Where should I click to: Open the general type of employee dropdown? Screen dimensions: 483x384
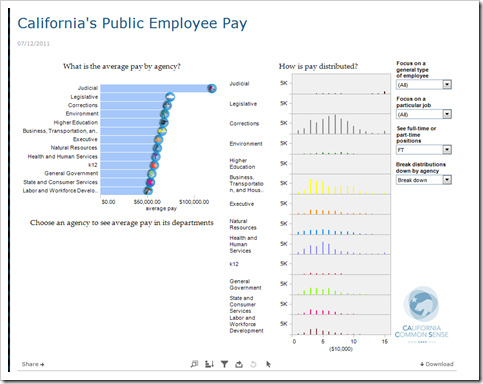[x=424, y=85]
